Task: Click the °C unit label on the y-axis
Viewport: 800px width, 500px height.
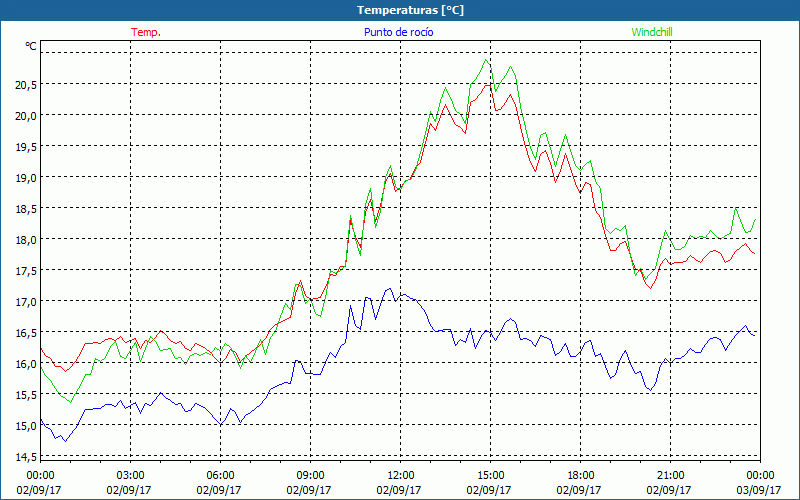Action: click(31, 46)
